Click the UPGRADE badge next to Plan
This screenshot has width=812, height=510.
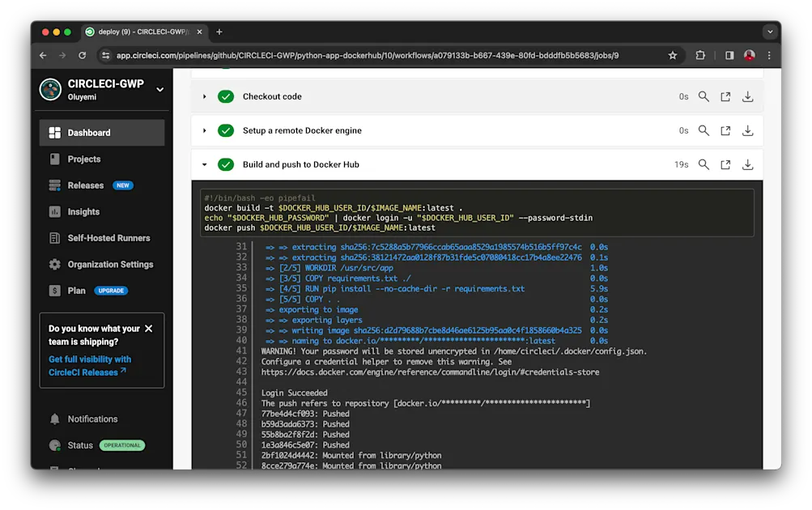[111, 291]
